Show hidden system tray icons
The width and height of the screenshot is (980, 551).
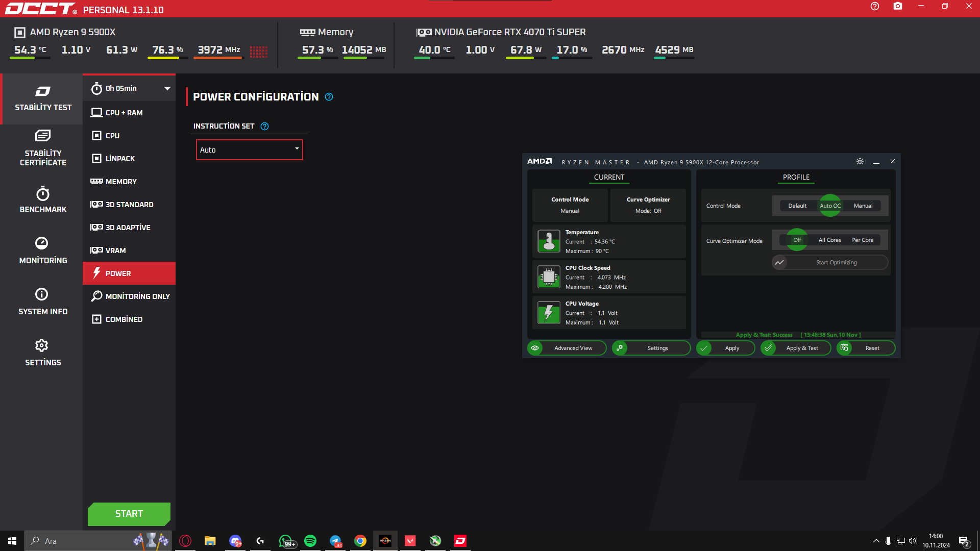tap(876, 541)
